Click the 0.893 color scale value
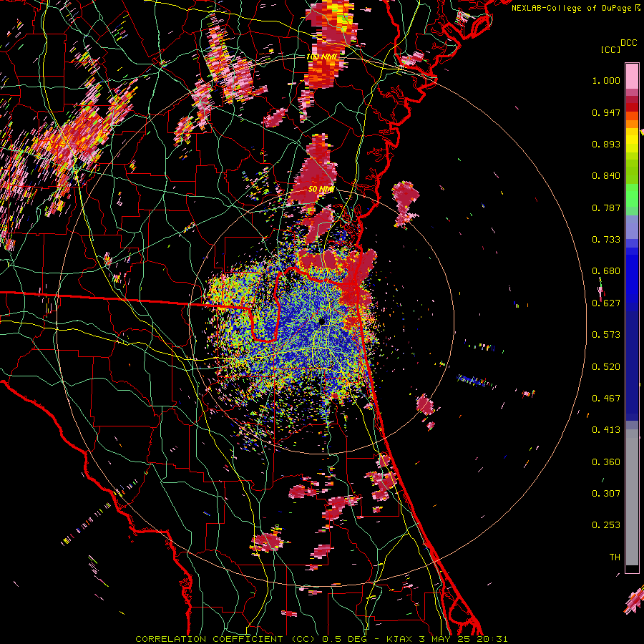 click(606, 144)
